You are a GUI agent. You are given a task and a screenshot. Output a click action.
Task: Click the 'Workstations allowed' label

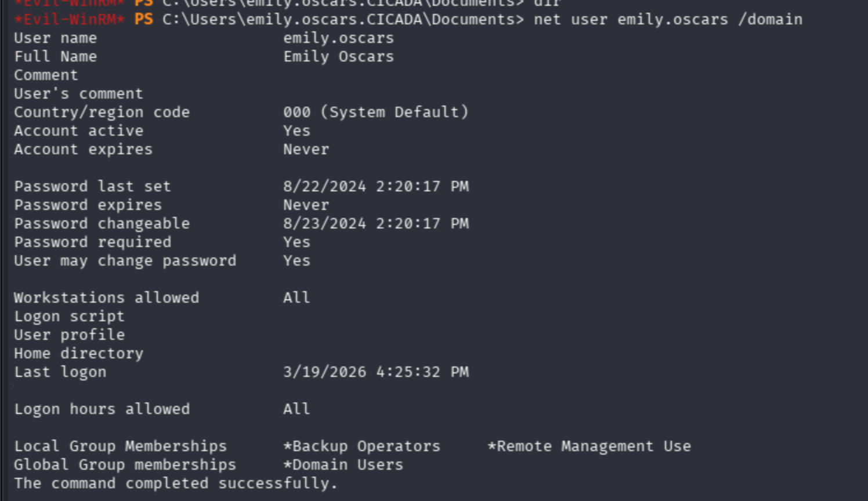tap(106, 298)
